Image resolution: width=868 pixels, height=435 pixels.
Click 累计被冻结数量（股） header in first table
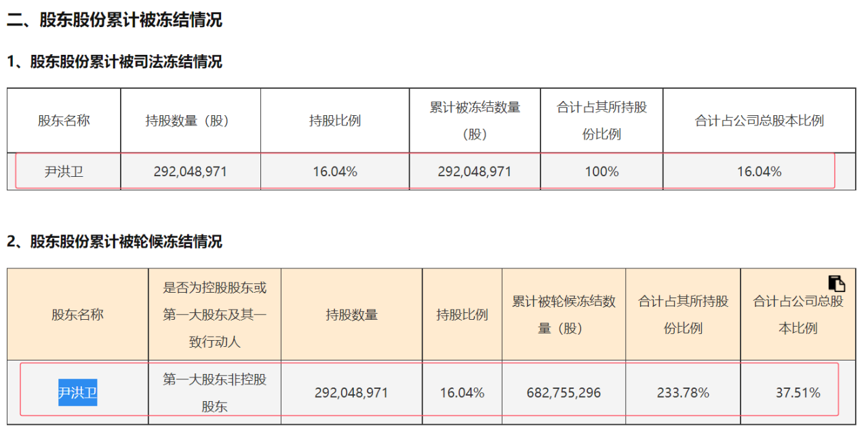(475, 121)
